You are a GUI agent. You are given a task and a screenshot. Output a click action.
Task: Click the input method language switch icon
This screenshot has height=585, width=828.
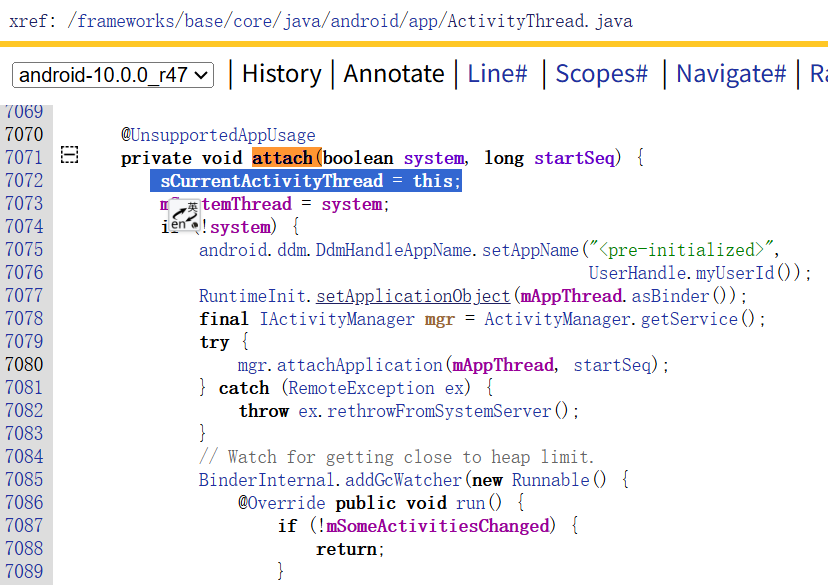click(185, 215)
